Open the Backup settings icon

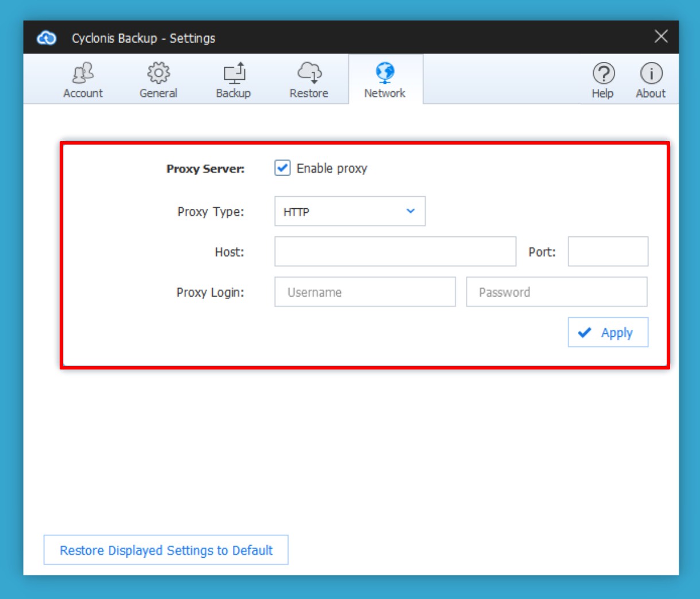(x=234, y=73)
